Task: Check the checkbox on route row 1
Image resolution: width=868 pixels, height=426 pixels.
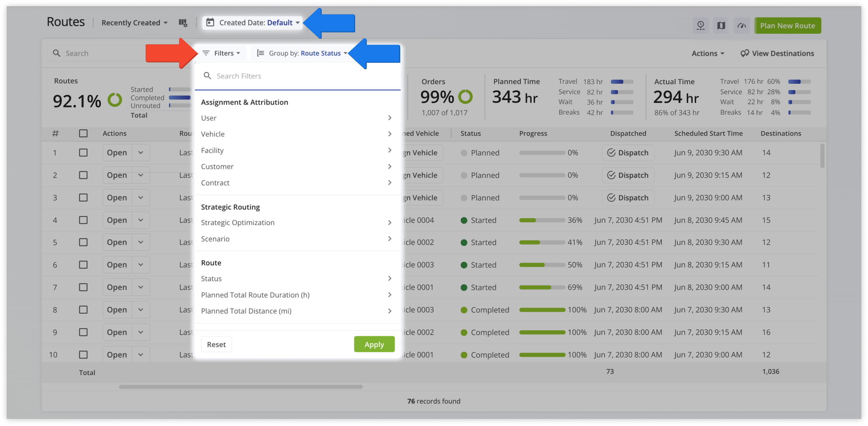Action: [x=83, y=153]
